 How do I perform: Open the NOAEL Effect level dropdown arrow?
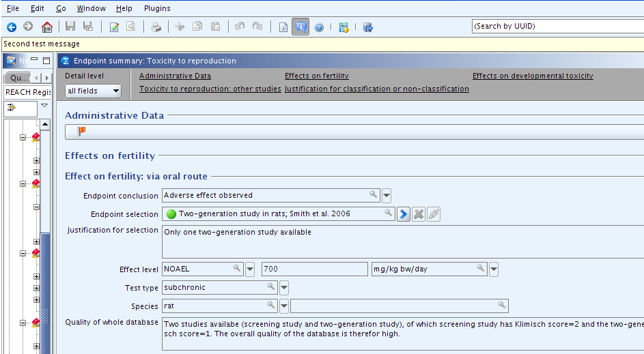tap(250, 269)
